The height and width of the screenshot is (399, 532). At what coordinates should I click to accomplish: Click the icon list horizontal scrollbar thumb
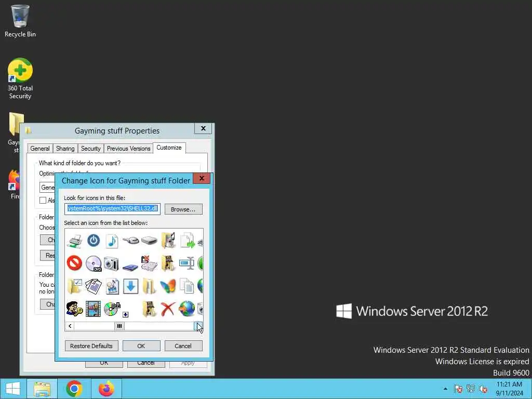119,326
